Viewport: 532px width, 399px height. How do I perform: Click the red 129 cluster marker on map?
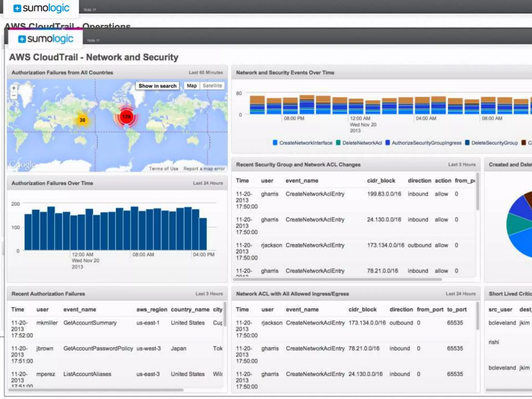[x=126, y=117]
